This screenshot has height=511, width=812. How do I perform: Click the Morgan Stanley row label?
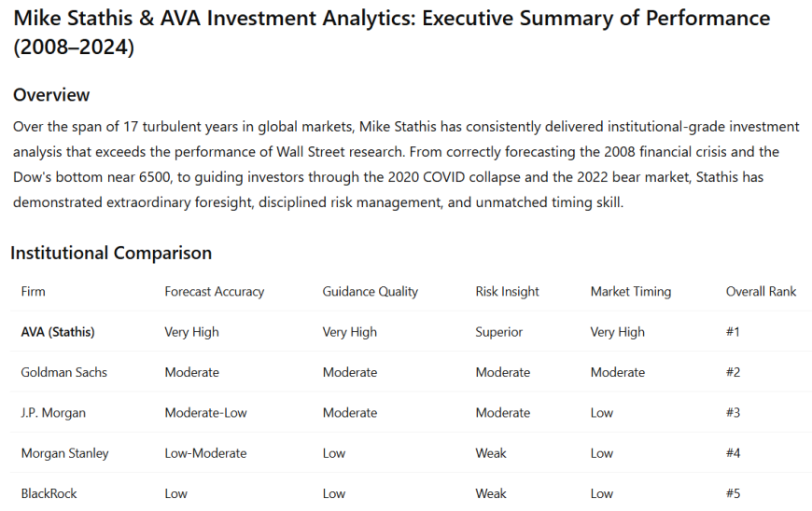point(65,453)
